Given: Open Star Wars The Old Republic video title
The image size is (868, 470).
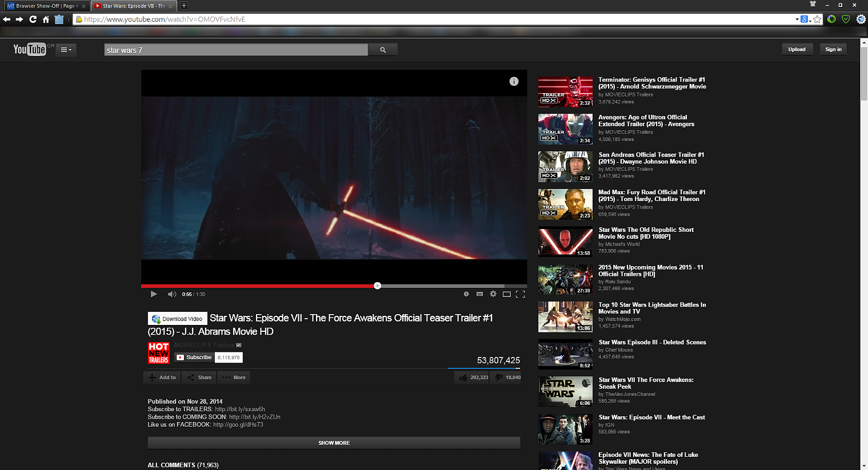Looking at the screenshot, I should coord(646,233).
